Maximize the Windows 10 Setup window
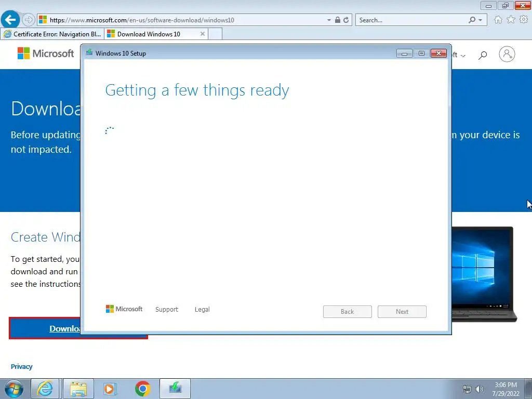 pos(421,54)
